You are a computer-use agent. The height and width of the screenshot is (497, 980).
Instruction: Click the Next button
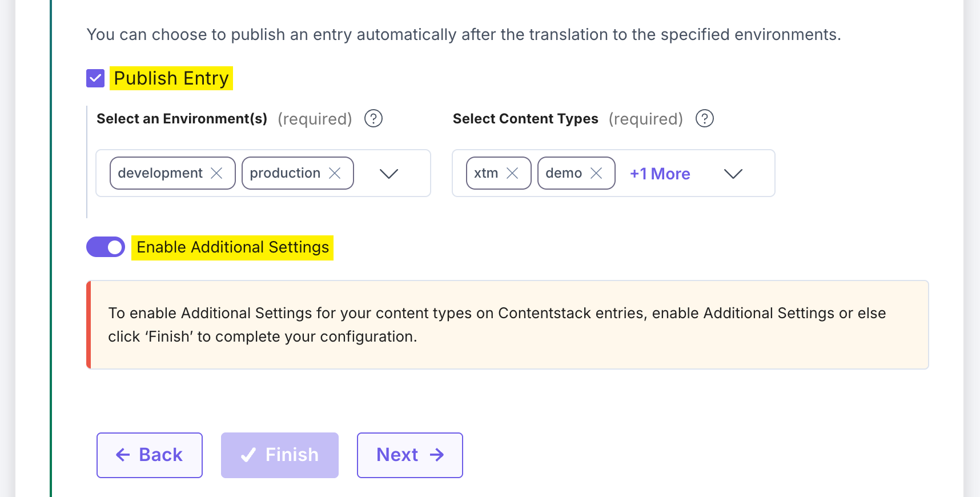(x=409, y=455)
